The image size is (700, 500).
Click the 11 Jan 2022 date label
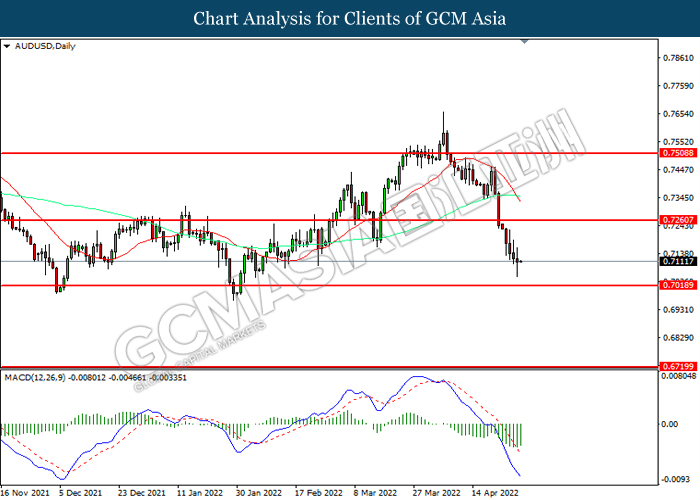(x=200, y=493)
